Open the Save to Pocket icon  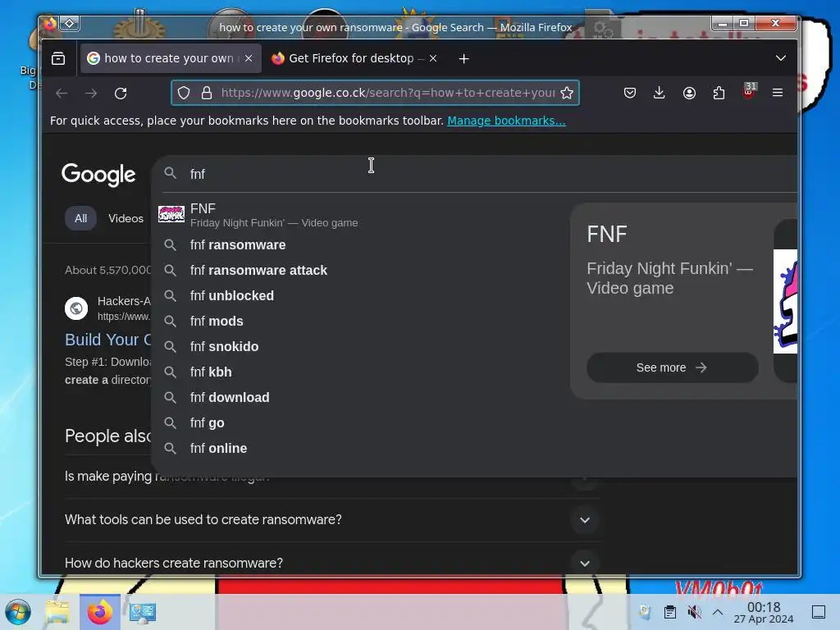(630, 94)
